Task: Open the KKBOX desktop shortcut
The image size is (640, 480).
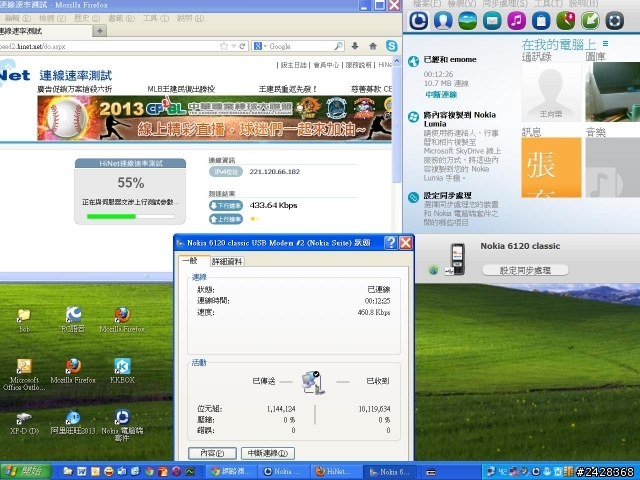Action: 122,371
